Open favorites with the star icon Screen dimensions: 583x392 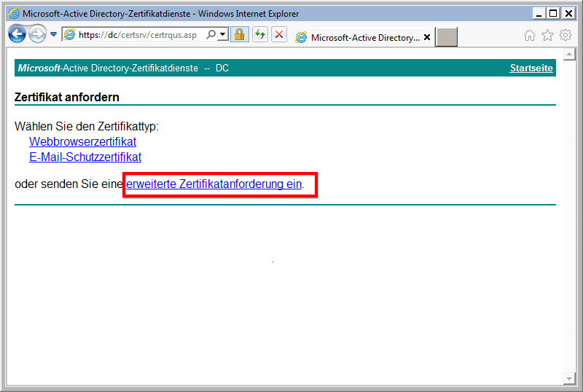547,35
